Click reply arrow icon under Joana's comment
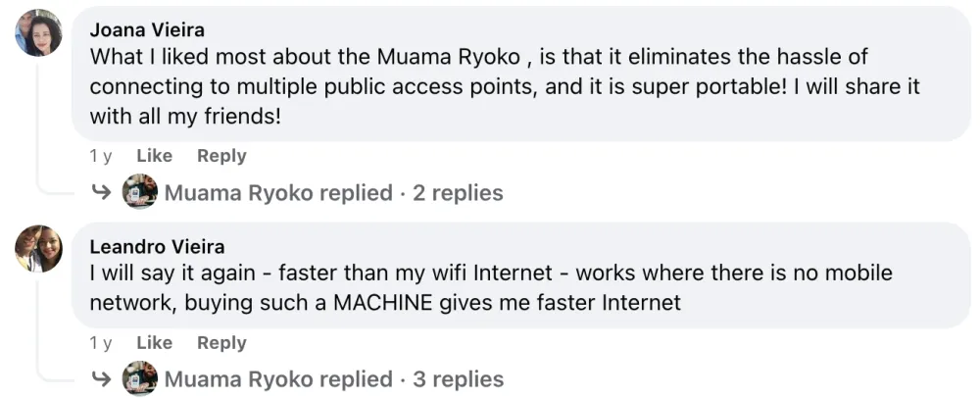Screen dimensions: 980x398 click(101, 193)
